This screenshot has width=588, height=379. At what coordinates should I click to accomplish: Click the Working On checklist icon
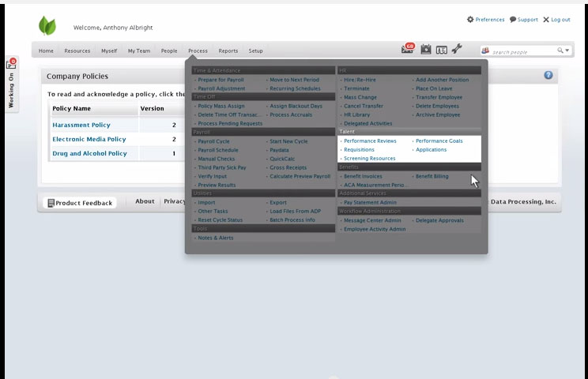tap(11, 64)
